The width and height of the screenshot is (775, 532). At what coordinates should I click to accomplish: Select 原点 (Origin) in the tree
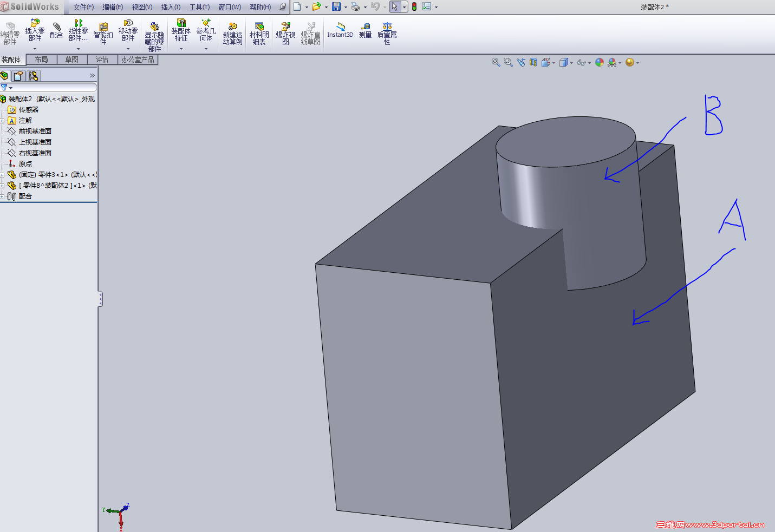(25, 164)
